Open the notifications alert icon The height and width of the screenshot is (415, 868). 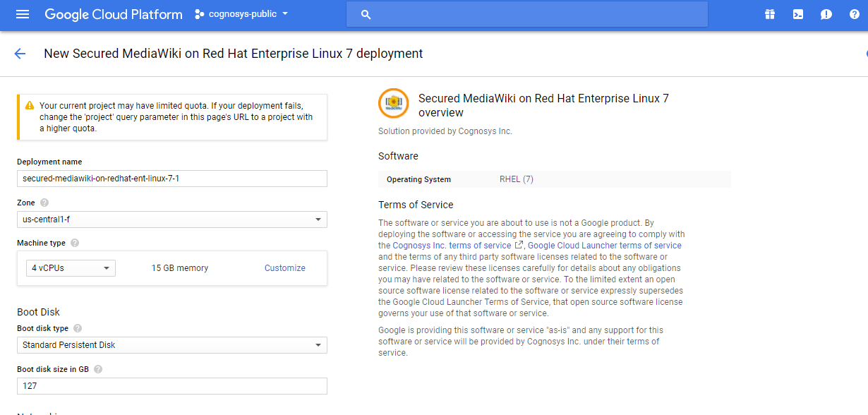826,14
